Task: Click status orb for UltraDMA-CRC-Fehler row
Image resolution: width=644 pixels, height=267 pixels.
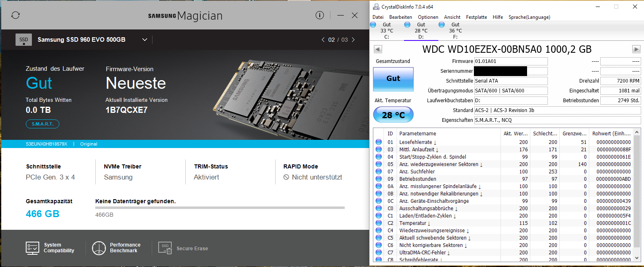Action: [379, 252]
